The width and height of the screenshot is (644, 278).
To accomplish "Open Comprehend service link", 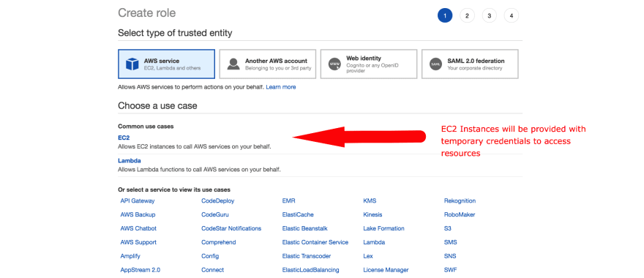I will tap(219, 242).
